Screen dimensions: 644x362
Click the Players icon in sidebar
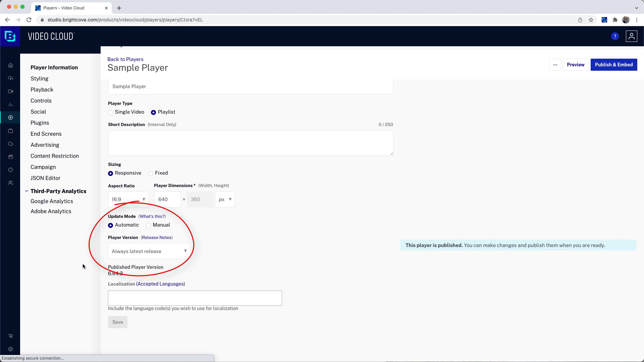click(11, 118)
